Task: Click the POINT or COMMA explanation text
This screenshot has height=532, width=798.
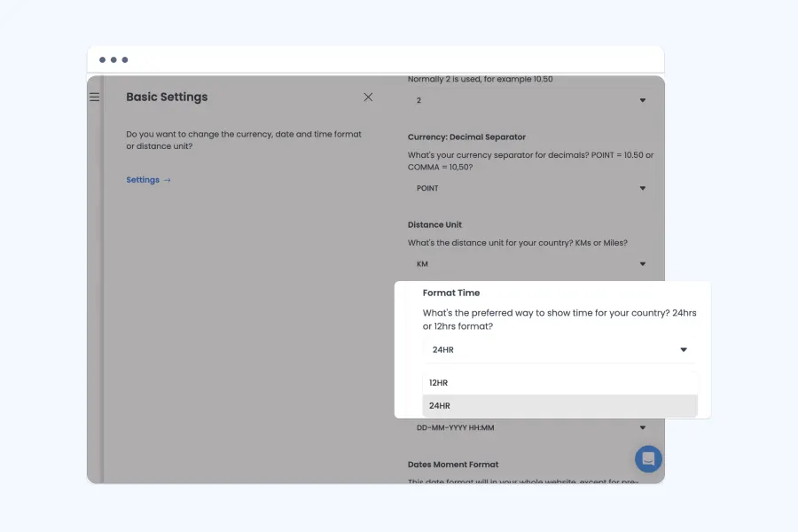Action: pyautogui.click(x=530, y=160)
